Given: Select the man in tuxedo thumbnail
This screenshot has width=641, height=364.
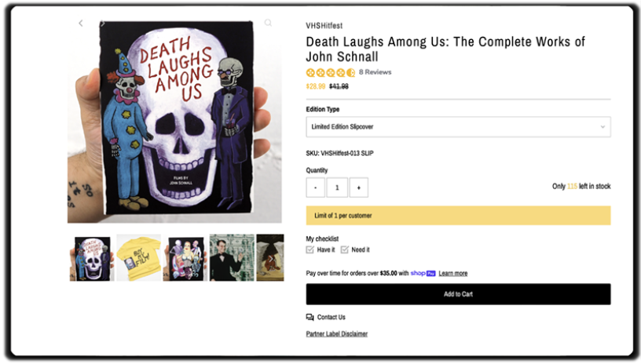Looking at the screenshot, I should [231, 257].
